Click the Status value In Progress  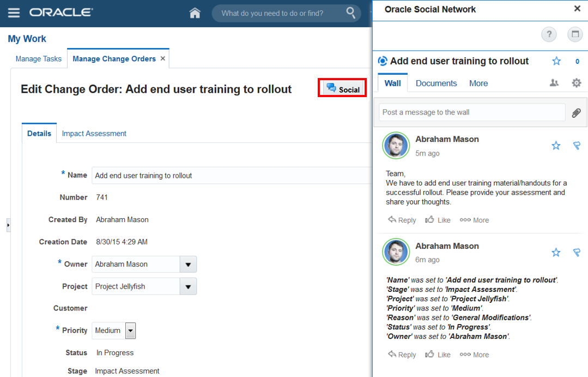coord(115,352)
